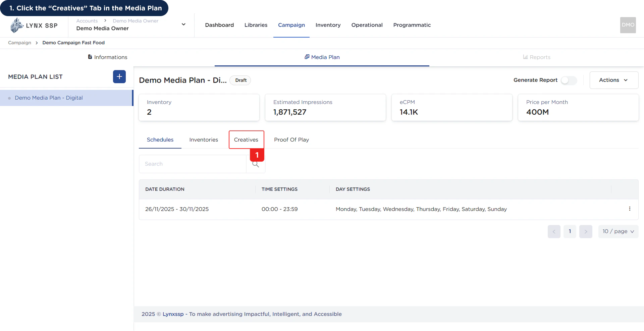Screen dimensions: 644x331
Task: Open the Actions dropdown
Action: pos(614,80)
